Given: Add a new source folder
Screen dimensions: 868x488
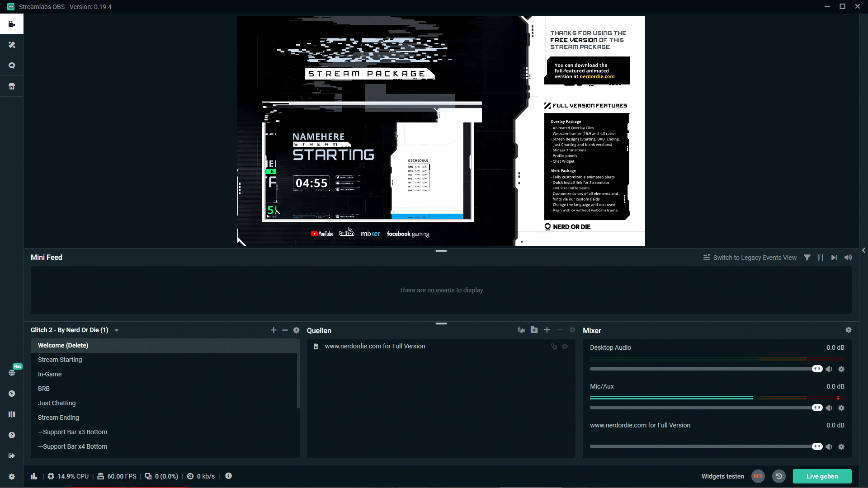Looking at the screenshot, I should coord(534,330).
